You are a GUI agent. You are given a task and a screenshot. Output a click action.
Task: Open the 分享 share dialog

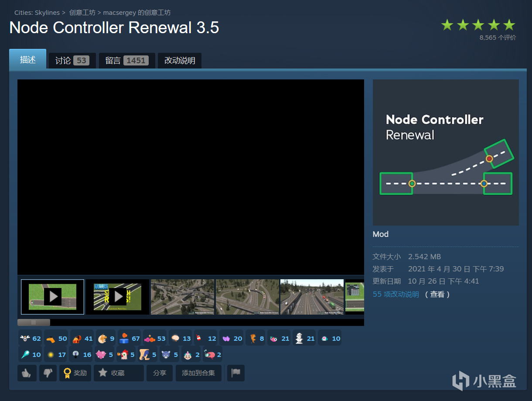pos(160,373)
